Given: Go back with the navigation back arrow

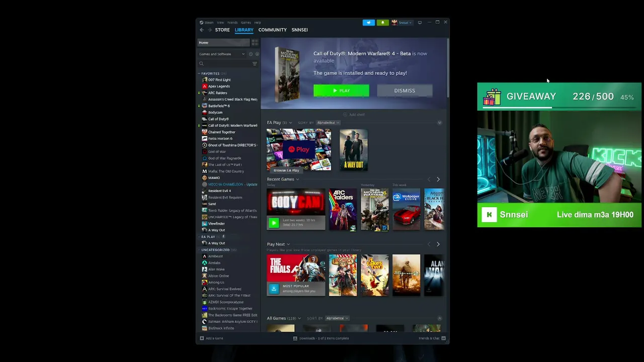Looking at the screenshot, I should pyautogui.click(x=202, y=30).
